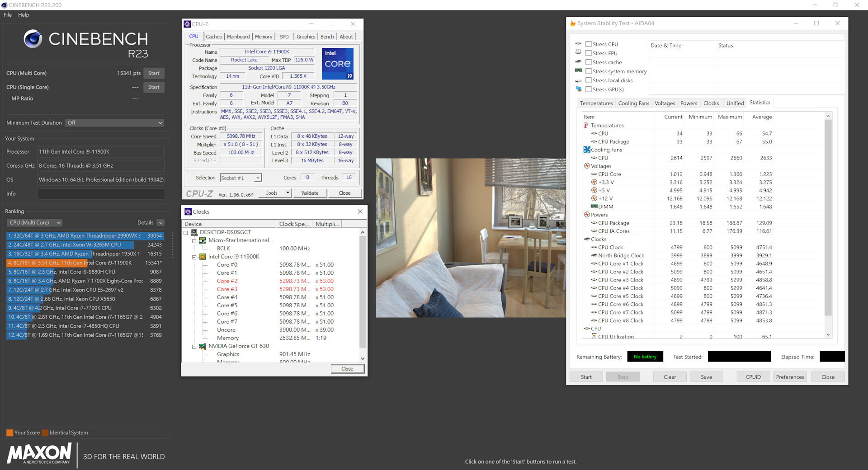Enable the Stress local disks checkbox
This screenshot has width=868, height=470.
[589, 80]
